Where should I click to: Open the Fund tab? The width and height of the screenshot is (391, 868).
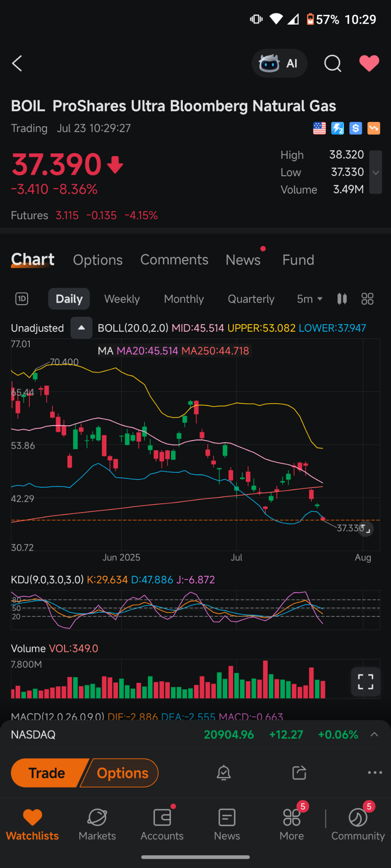pos(298,260)
